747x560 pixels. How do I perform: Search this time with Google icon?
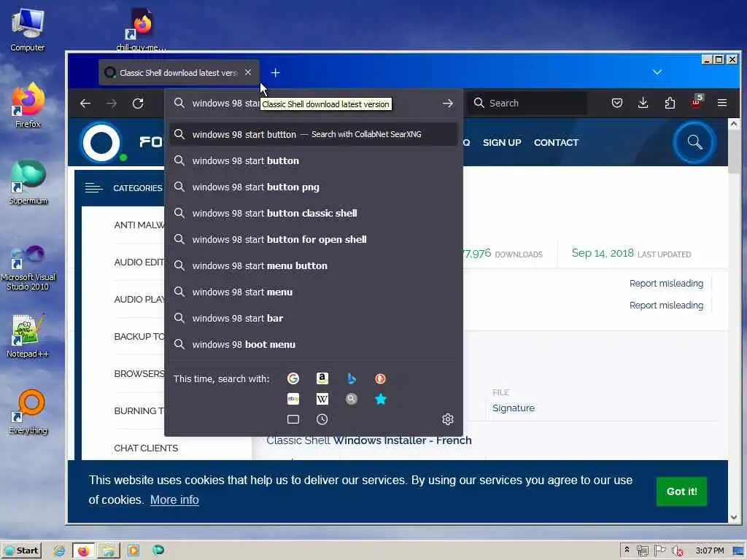(x=293, y=378)
